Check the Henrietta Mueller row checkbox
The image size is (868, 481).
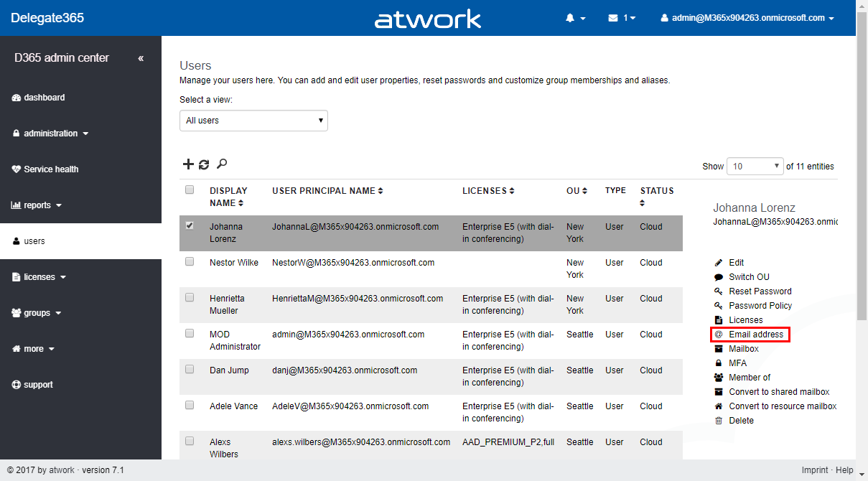tap(190, 297)
